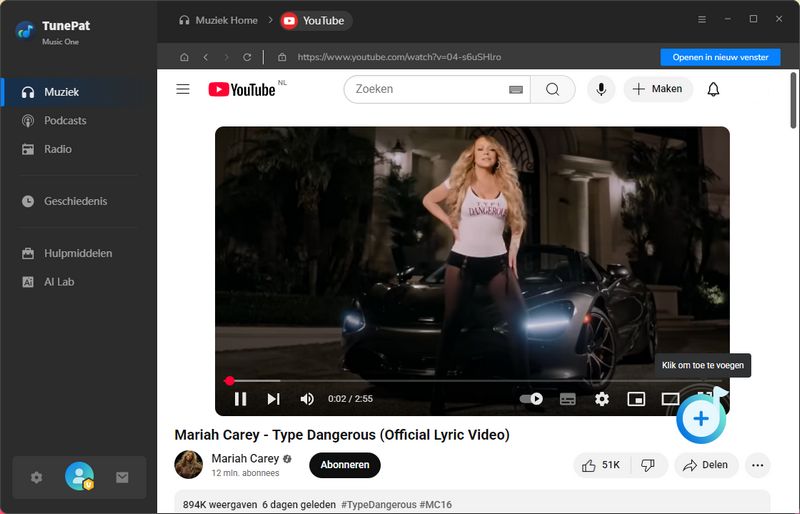Open video player settings gear
The image size is (800, 514).
602,399
